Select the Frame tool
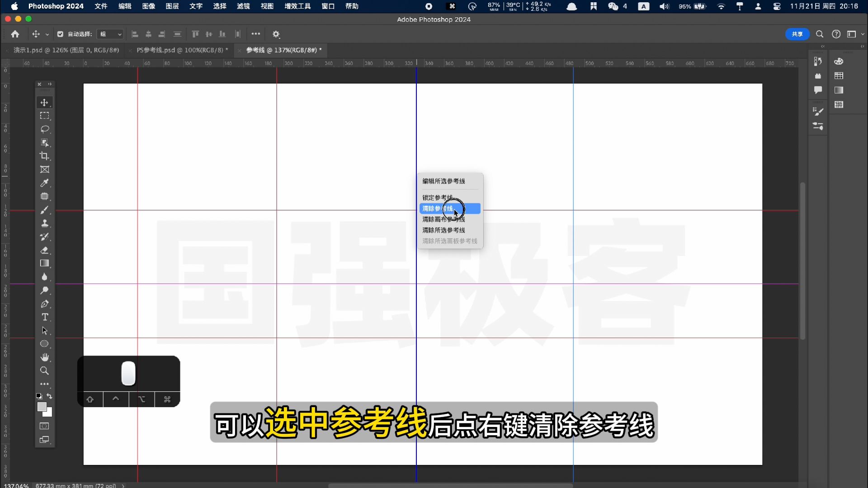The width and height of the screenshot is (868, 488). pos(44,169)
